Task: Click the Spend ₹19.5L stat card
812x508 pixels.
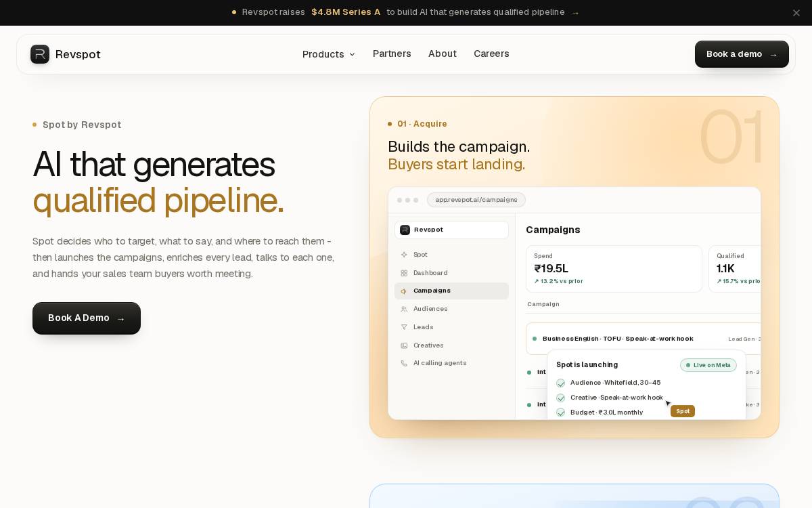Action: pyautogui.click(x=614, y=269)
